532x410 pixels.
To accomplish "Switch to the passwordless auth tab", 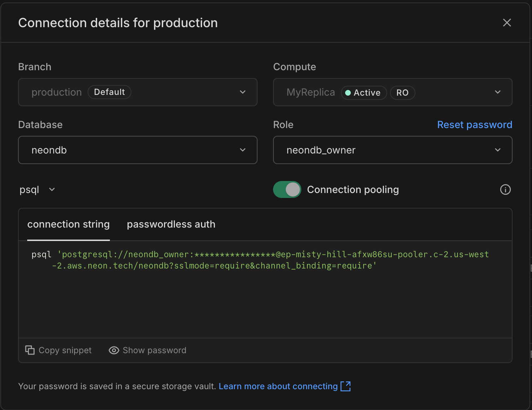I will click(171, 224).
